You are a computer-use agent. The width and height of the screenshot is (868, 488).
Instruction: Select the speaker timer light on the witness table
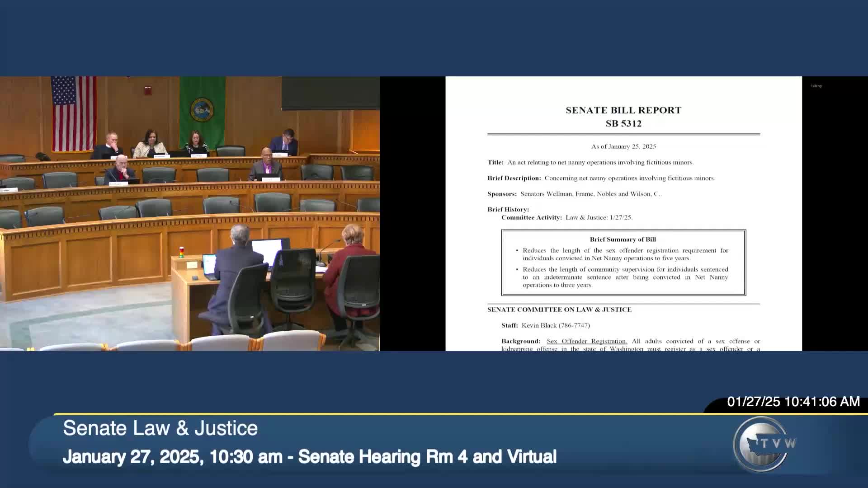181,253
